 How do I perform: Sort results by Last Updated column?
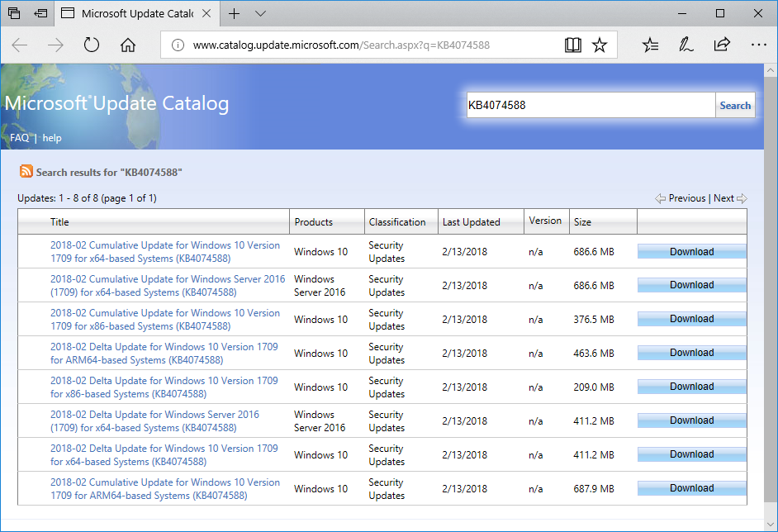point(472,222)
